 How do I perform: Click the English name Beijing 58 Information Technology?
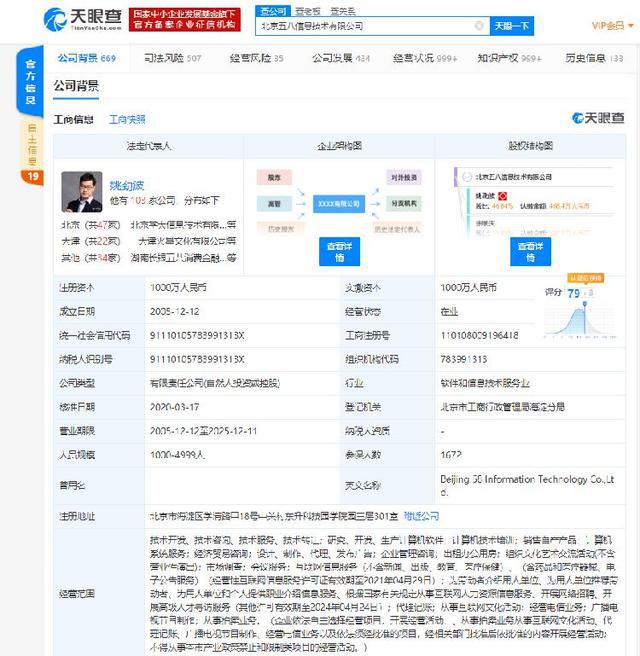(x=527, y=485)
